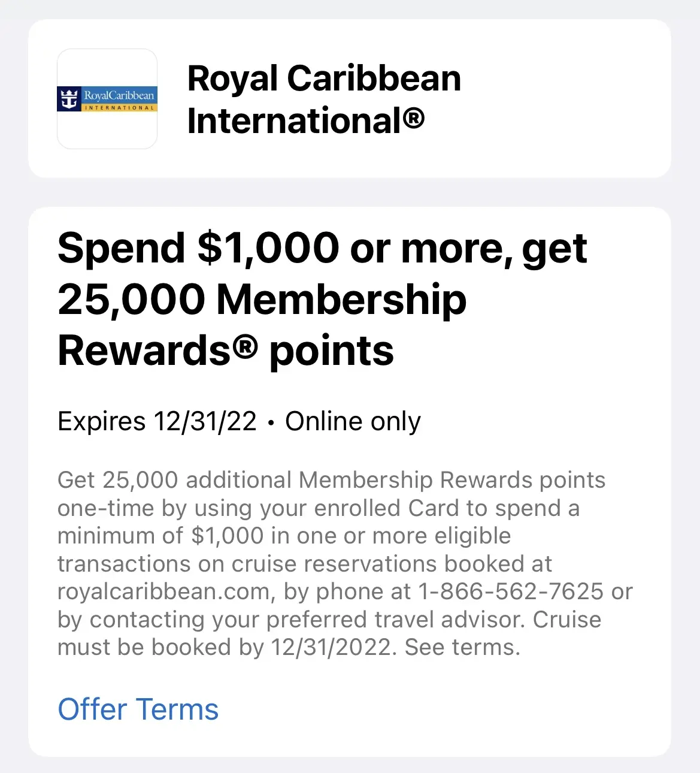Image resolution: width=700 pixels, height=773 pixels.
Task: Tap the phone number 1-866-562-7625
Action: tap(511, 591)
